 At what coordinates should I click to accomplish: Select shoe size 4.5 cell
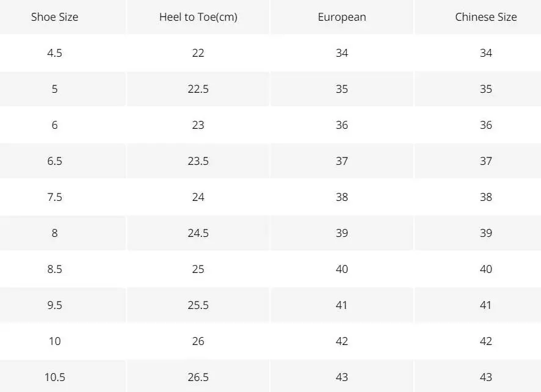(55, 53)
